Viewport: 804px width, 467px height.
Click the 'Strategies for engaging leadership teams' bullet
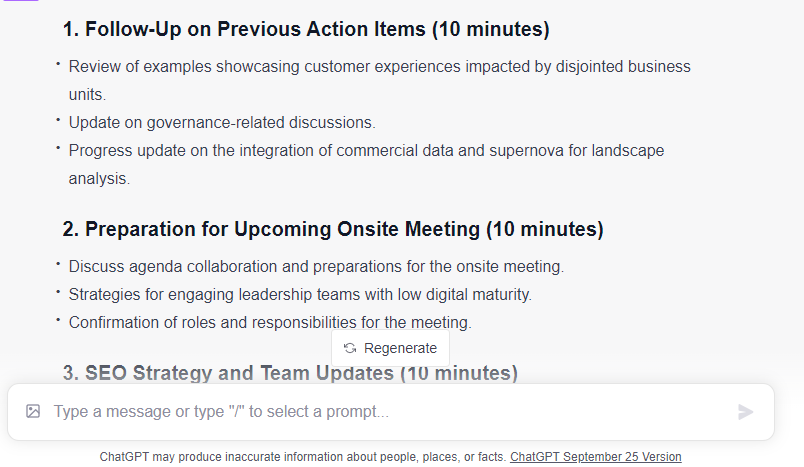pyautogui.click(x=300, y=295)
